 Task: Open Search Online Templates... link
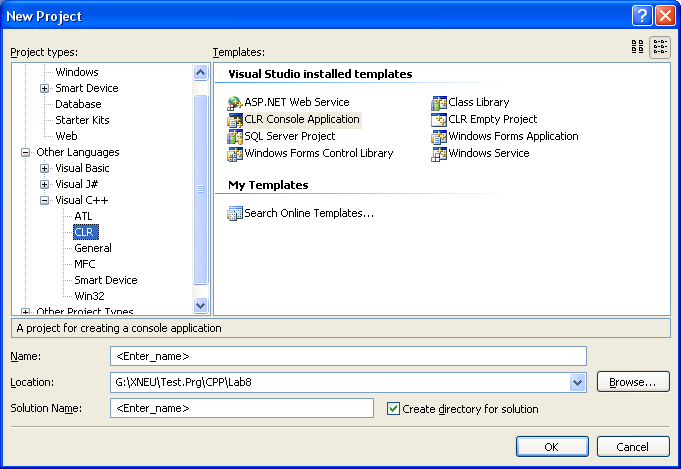click(x=309, y=213)
